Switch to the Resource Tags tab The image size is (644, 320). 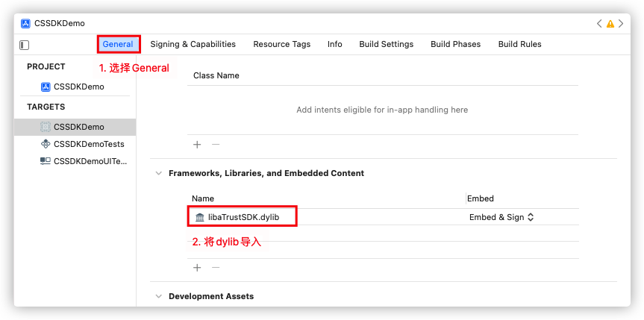tap(281, 44)
